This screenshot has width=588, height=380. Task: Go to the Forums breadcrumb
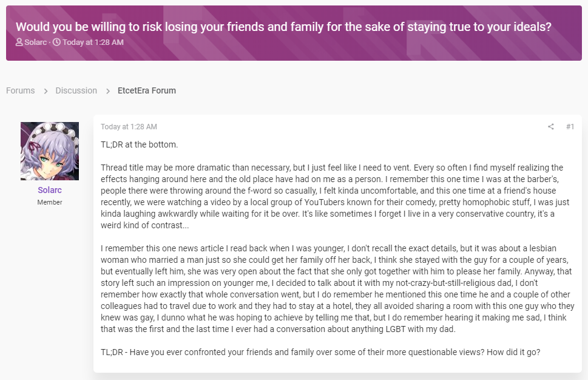(x=20, y=90)
